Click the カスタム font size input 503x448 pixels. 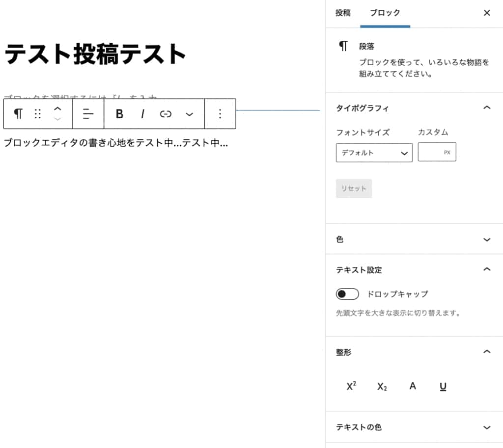(x=437, y=152)
